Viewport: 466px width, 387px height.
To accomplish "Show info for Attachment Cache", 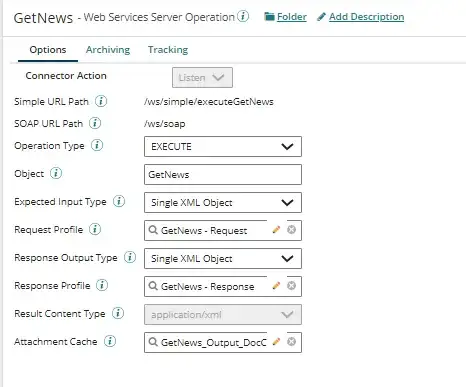I will pyautogui.click(x=110, y=341).
